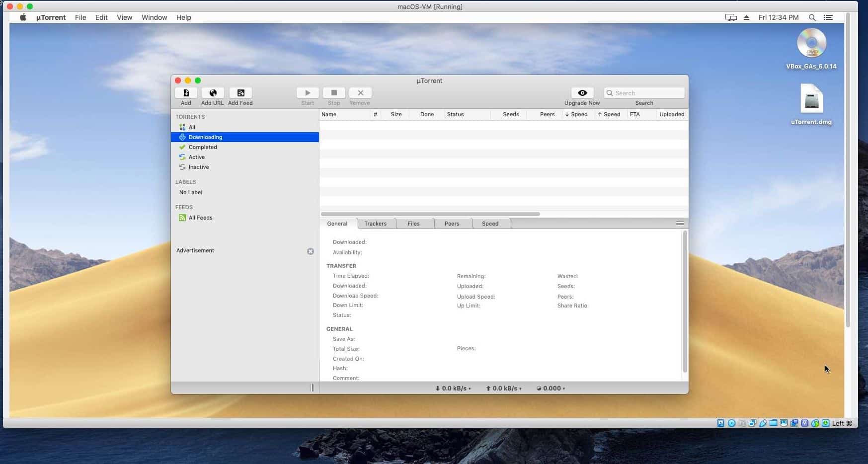Open the Apple menu
This screenshot has height=464, width=868.
[x=23, y=17]
